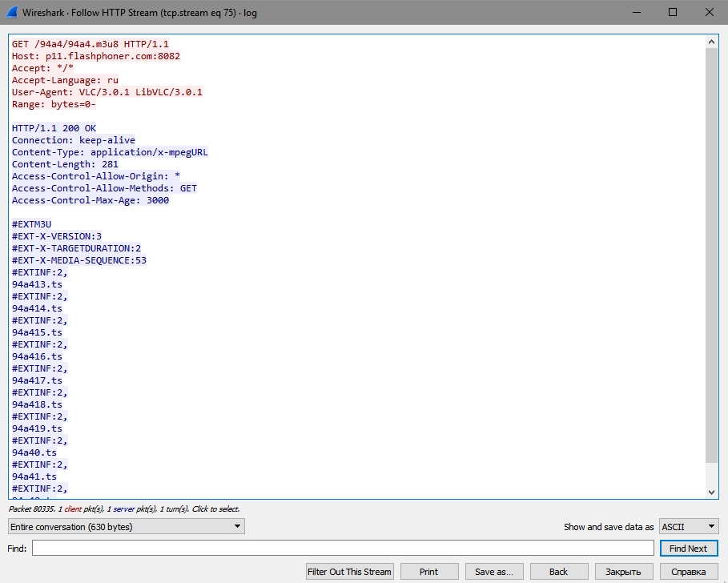Close the Follow HTTP Stream dialog
Screen dimensions: 728x583
click(710, 13)
